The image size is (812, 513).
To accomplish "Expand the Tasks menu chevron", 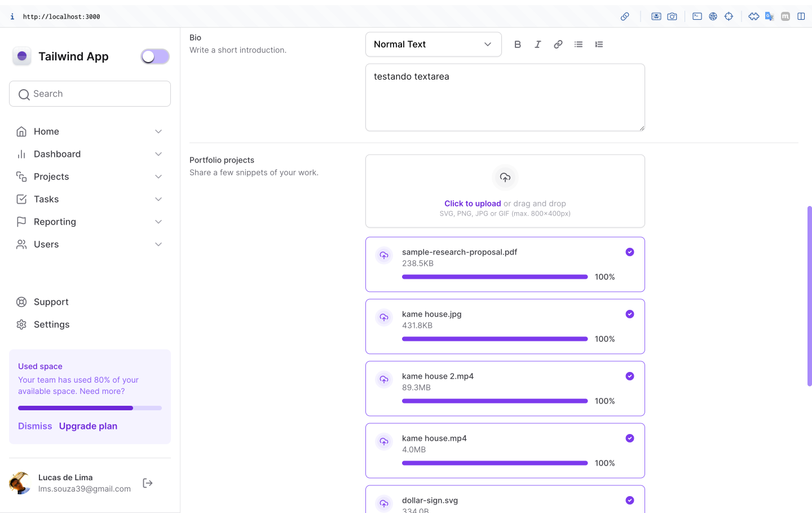I will click(x=158, y=199).
